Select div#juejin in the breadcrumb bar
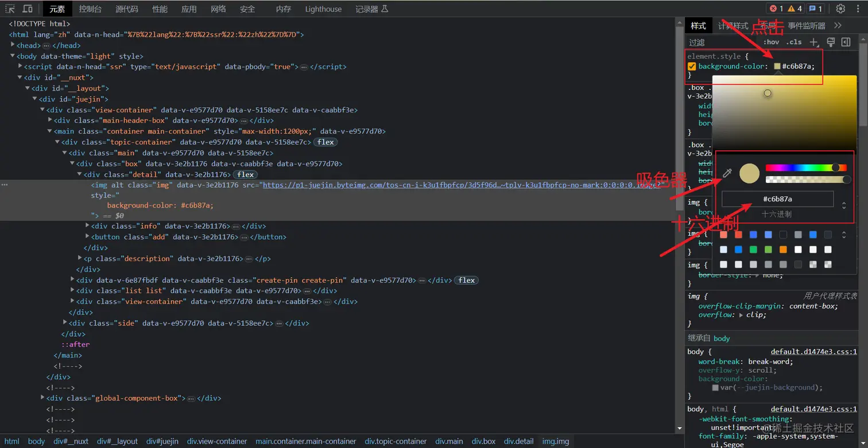 (x=162, y=442)
